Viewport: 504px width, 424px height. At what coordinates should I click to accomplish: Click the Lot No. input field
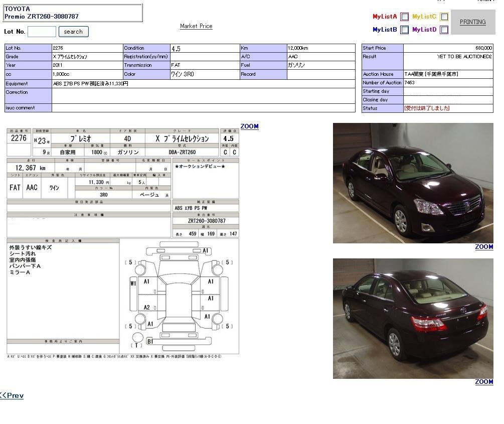coord(42,32)
